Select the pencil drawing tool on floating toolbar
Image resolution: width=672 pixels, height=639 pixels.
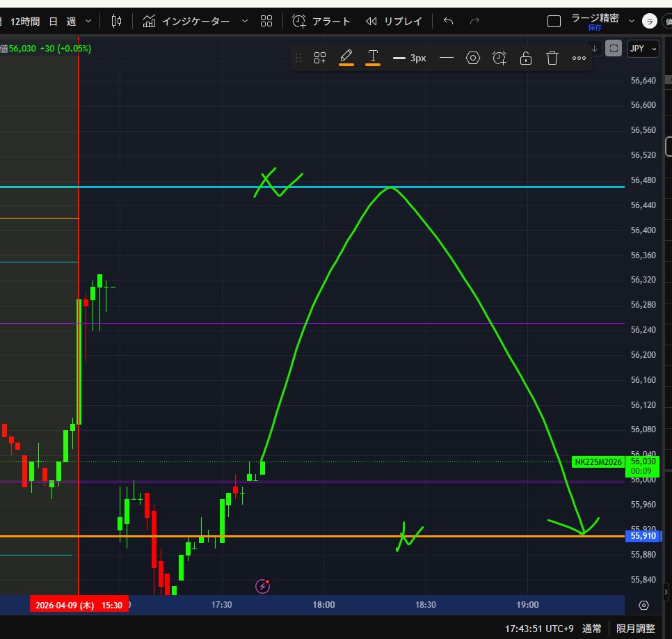point(346,56)
